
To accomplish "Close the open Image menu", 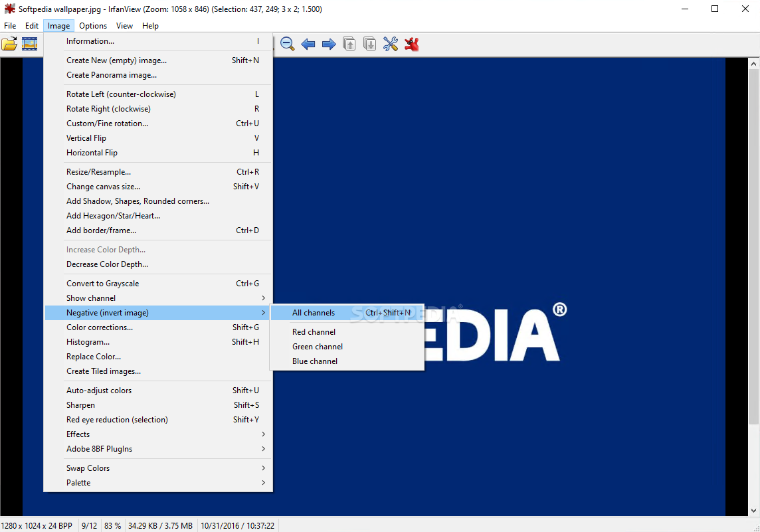I will point(58,26).
